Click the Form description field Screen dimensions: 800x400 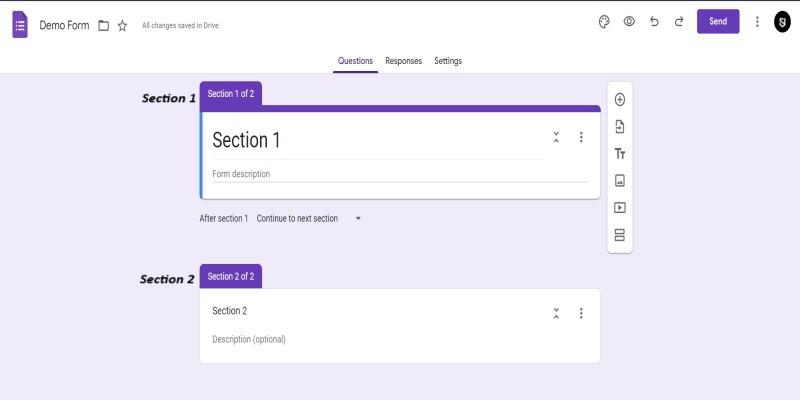400,174
